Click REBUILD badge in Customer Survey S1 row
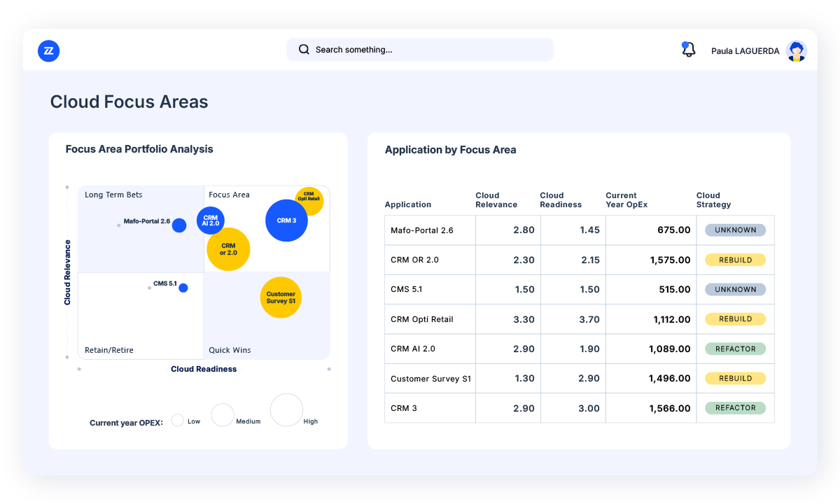 (735, 378)
